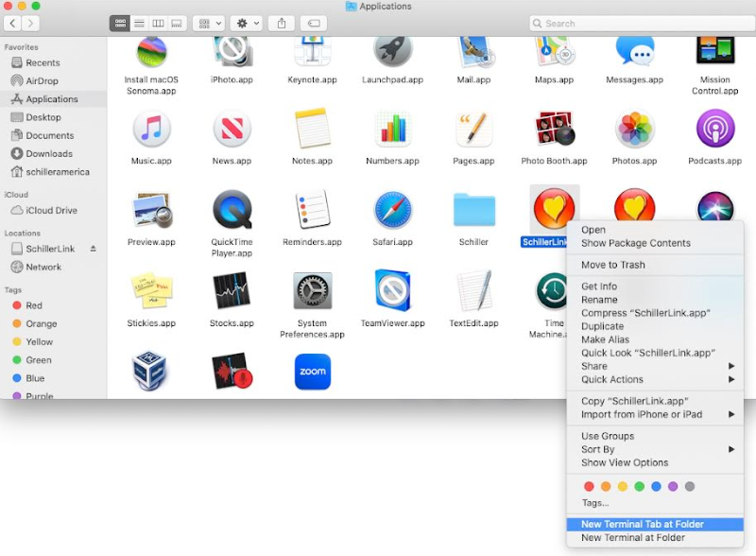Choose New Terminal Tab at Folder

pos(655,524)
